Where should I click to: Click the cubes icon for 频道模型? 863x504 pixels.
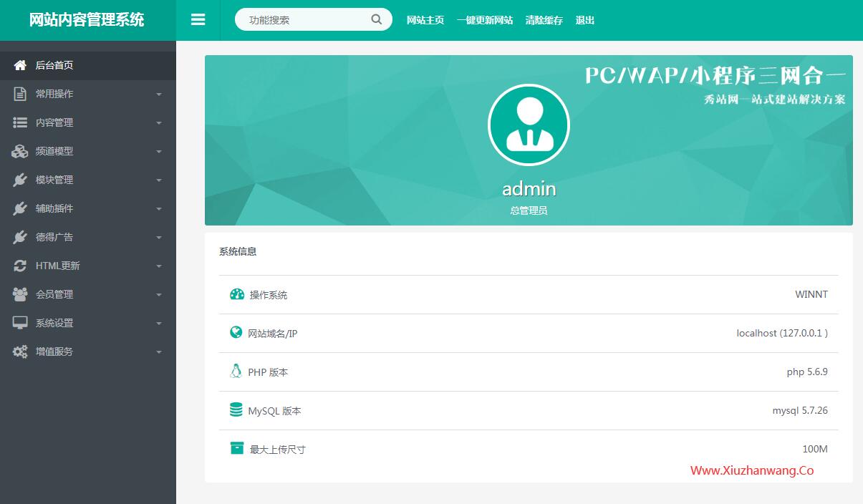click(20, 151)
